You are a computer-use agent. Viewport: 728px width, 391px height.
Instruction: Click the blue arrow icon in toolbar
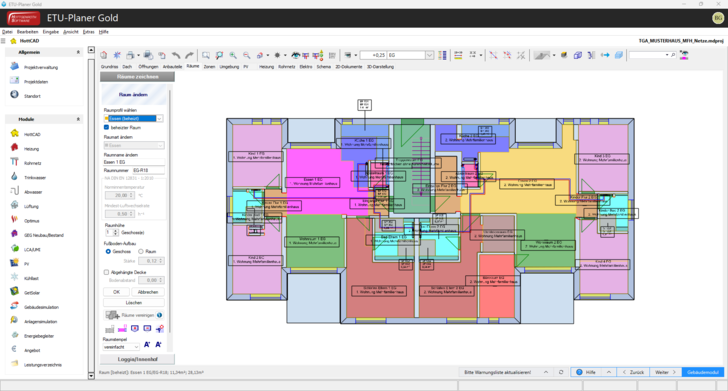point(605,55)
